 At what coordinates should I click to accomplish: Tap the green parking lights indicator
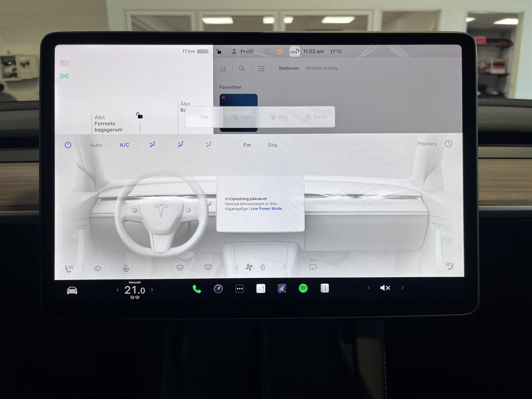pos(65,76)
